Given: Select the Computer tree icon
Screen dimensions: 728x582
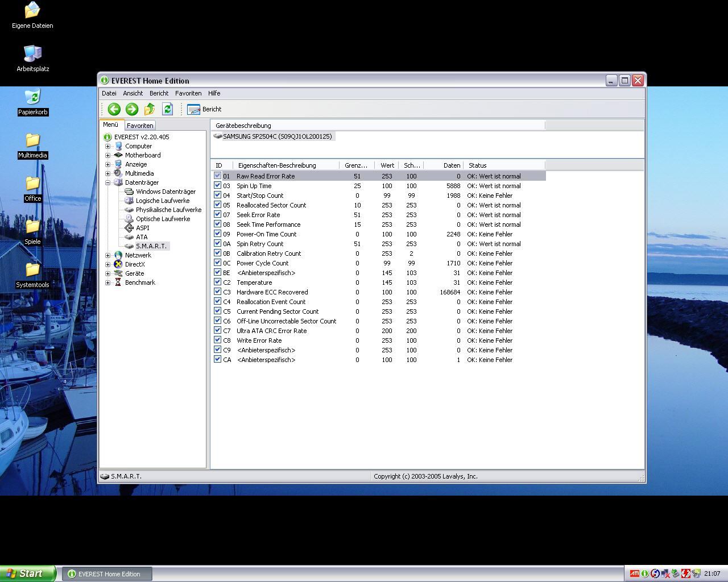Looking at the screenshot, I should (x=118, y=146).
